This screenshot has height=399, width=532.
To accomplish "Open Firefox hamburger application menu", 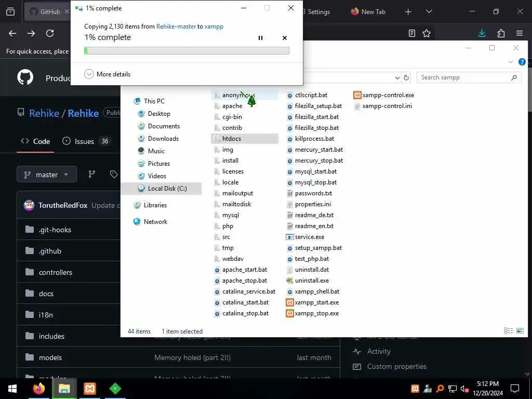I will [520, 33].
